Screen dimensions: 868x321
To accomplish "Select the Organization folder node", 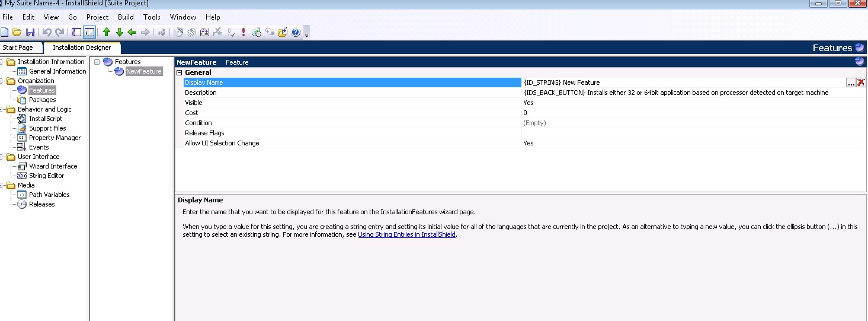I will [x=36, y=81].
